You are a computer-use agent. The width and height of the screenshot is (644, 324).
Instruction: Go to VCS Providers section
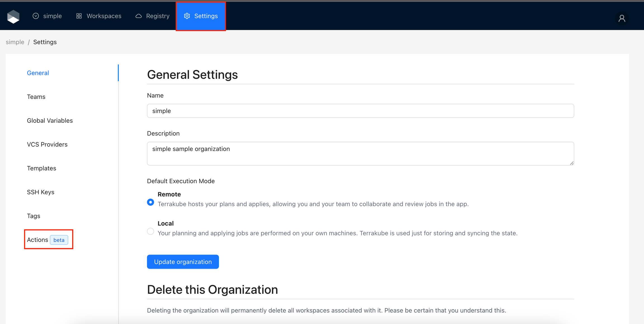(x=47, y=145)
